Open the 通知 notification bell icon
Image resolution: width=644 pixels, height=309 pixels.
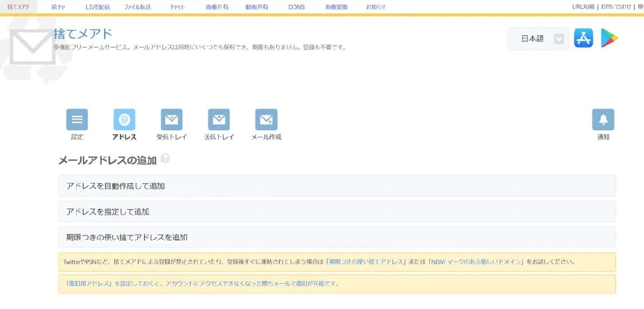pos(603,119)
